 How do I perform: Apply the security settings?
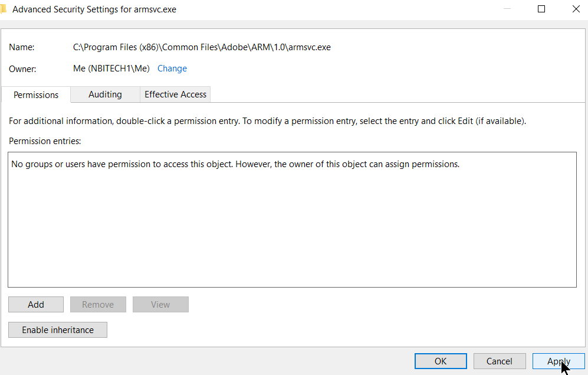(x=559, y=361)
